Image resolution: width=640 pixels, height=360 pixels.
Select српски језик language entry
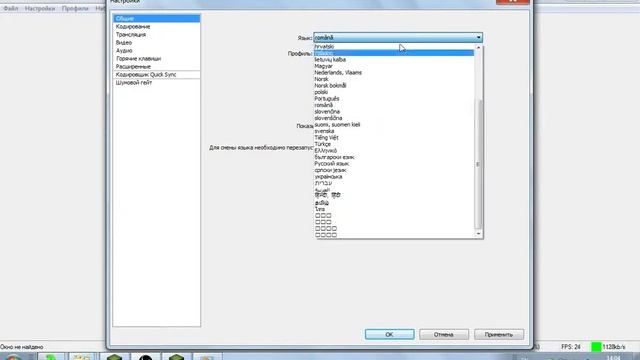coord(331,170)
